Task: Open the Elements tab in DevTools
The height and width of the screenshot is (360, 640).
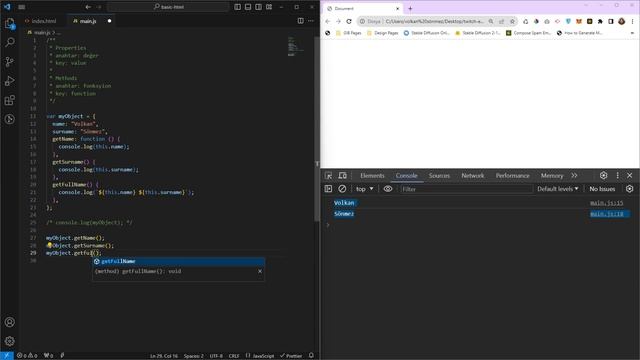Action: (x=372, y=176)
